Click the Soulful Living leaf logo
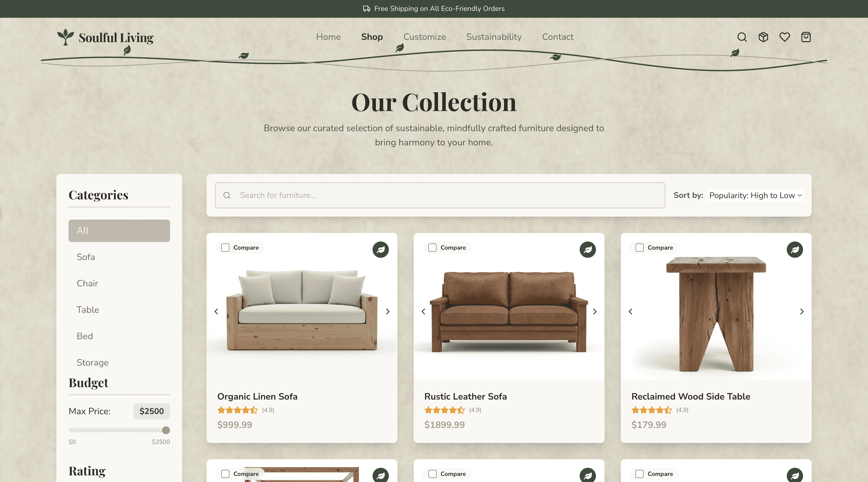This screenshot has height=482, width=868. coord(65,37)
